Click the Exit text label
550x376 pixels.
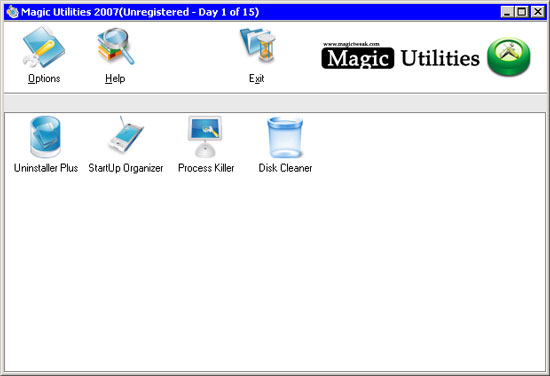[256, 79]
